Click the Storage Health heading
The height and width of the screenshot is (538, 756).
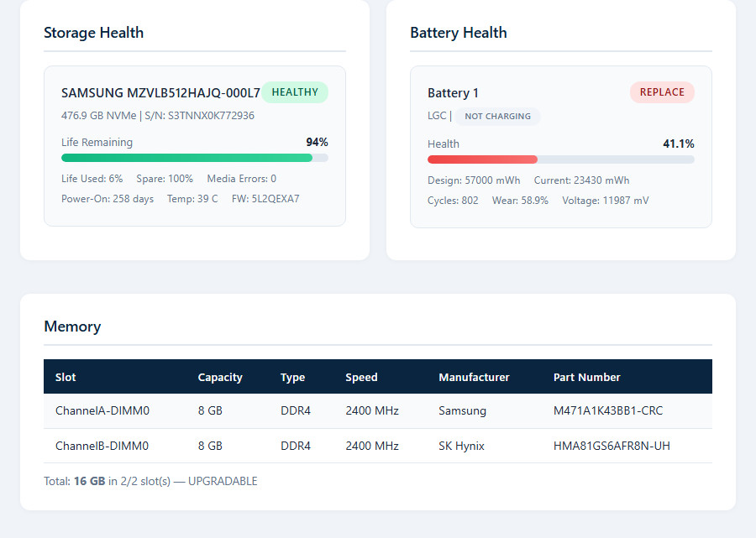93,33
